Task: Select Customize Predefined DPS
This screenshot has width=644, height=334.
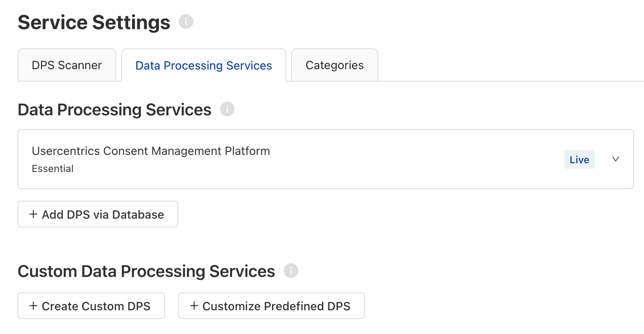Action: pos(271,306)
